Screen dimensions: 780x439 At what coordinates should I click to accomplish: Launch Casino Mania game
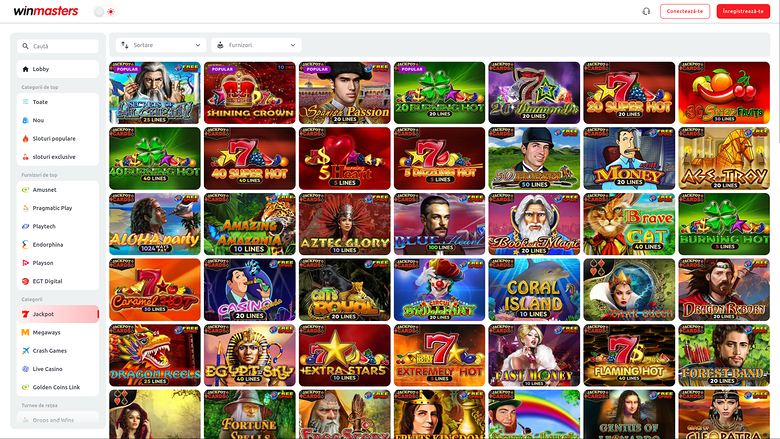[x=250, y=290]
